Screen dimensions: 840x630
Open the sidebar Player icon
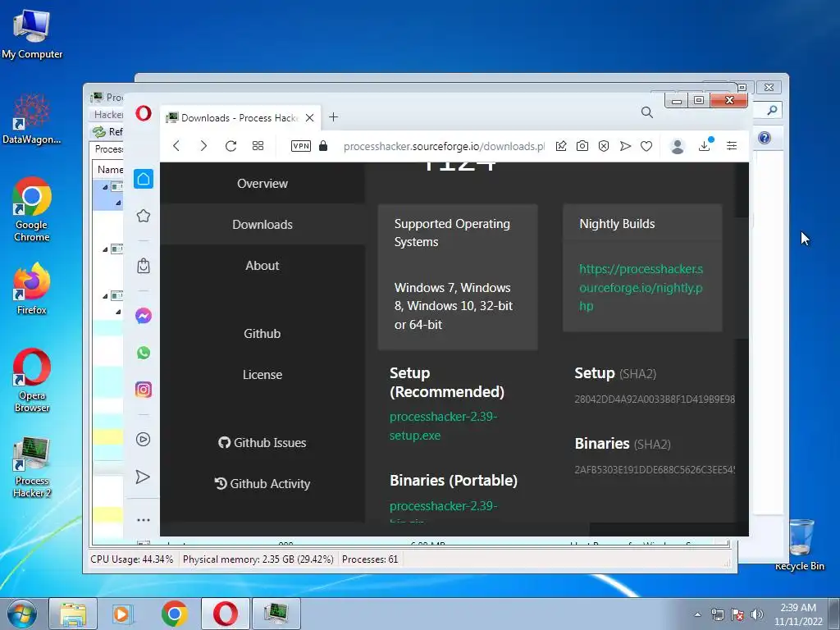[143, 440]
